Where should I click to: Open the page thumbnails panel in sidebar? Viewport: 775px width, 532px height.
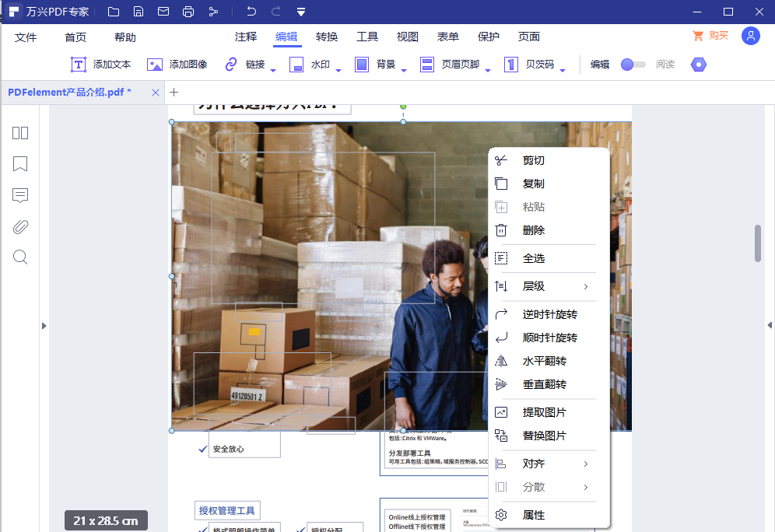click(19, 133)
